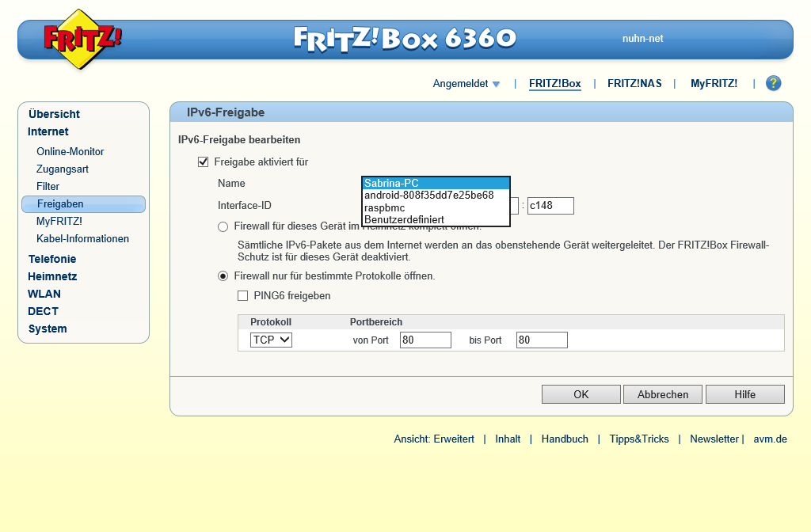Viewport: 811px width, 532px height.
Task: Choose raspbmc in the name list
Action: pos(436,208)
